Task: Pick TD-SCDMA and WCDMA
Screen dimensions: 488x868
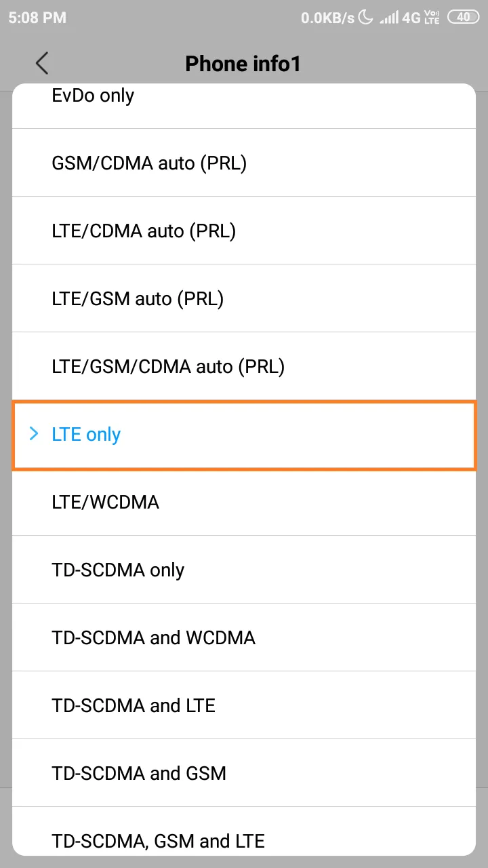Action: (244, 637)
